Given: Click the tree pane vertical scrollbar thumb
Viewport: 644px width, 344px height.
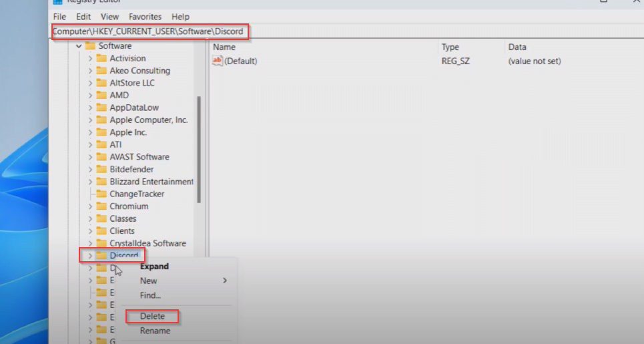Looking at the screenshot, I should coord(199,150).
